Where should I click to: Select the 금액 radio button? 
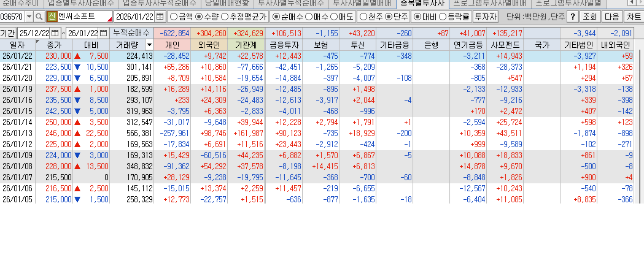point(173,17)
